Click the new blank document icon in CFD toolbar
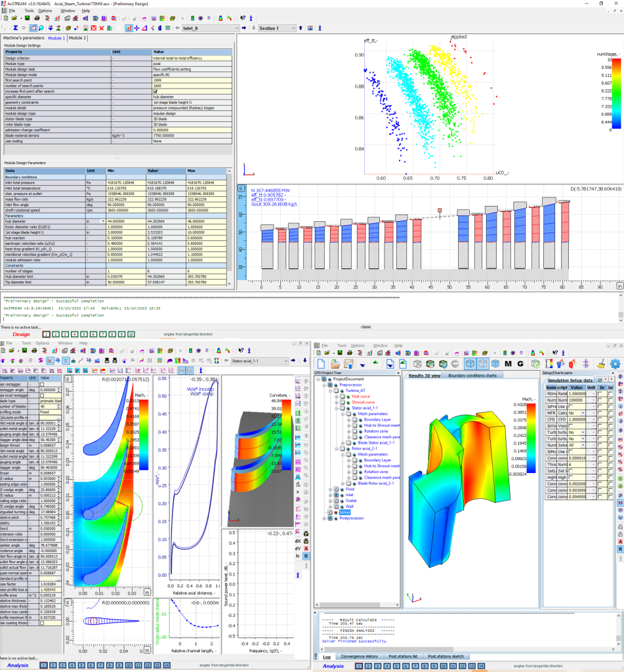This screenshot has width=624, height=672. coord(322,364)
